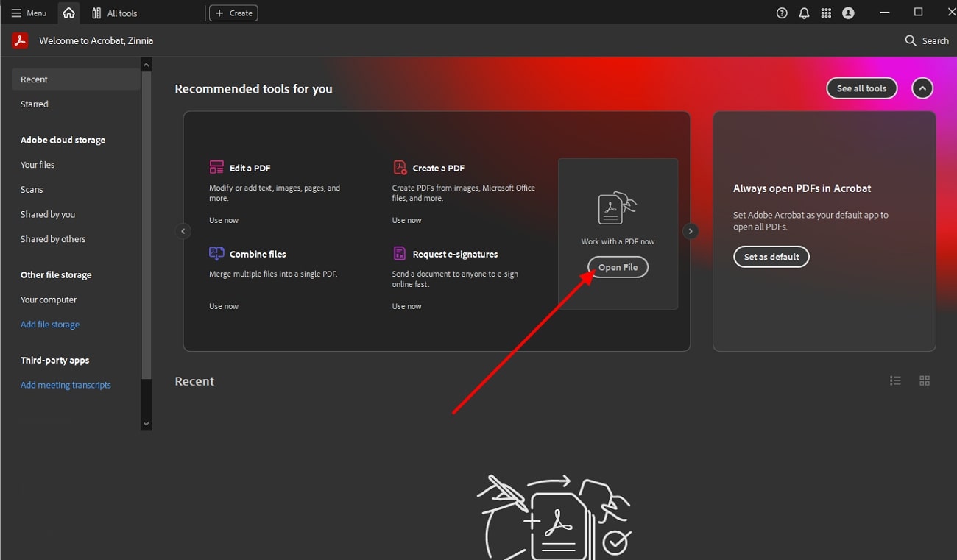Click Use now under Create a PDF
957x560 pixels.
click(x=407, y=220)
